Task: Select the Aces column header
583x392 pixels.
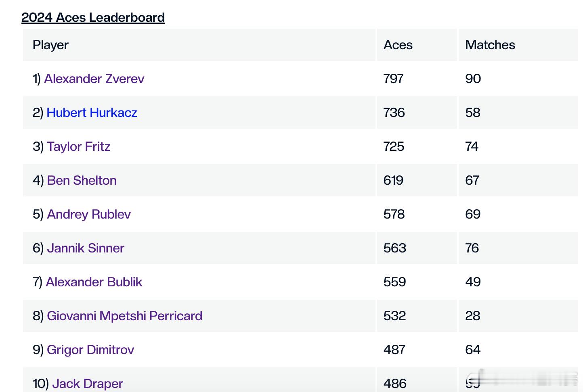Action: [x=398, y=45]
